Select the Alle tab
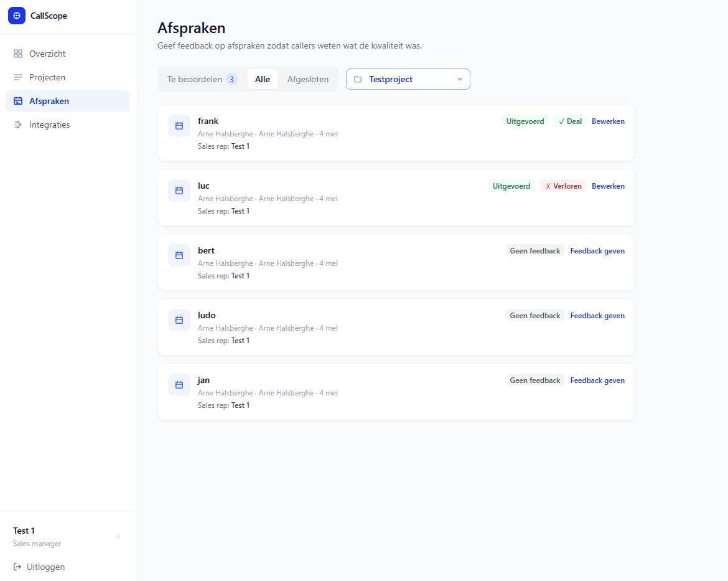 coord(263,79)
